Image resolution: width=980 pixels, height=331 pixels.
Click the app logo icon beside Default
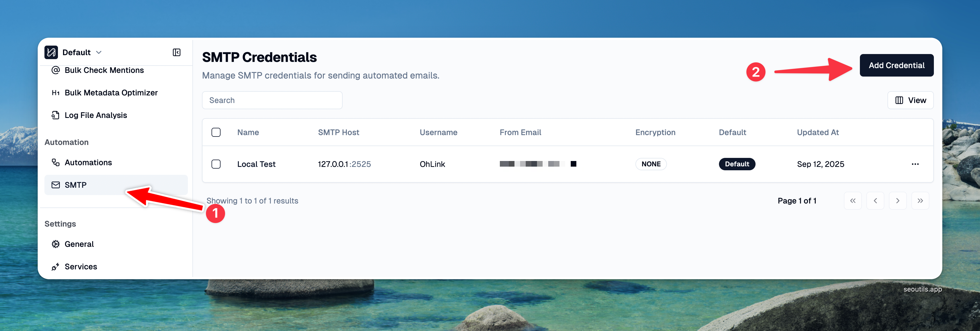(x=51, y=52)
